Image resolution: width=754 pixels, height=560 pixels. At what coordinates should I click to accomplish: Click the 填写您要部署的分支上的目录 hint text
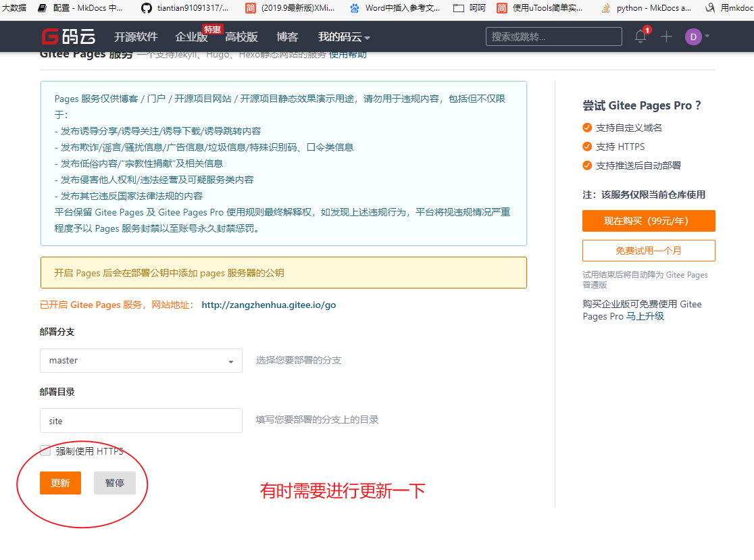tap(318, 419)
